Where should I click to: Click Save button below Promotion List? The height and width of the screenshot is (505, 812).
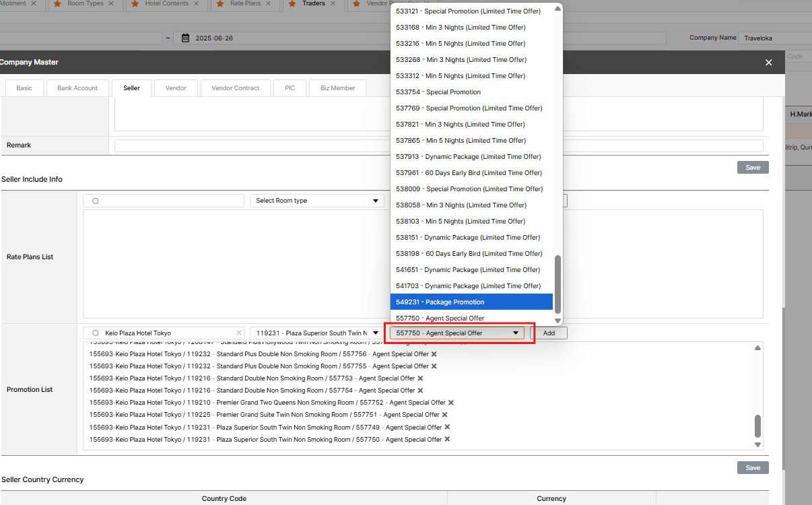tap(752, 468)
